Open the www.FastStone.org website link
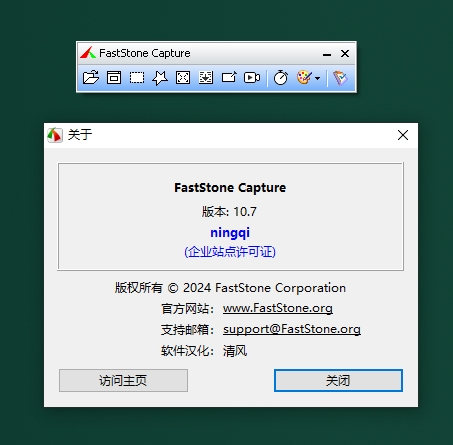 (x=278, y=308)
